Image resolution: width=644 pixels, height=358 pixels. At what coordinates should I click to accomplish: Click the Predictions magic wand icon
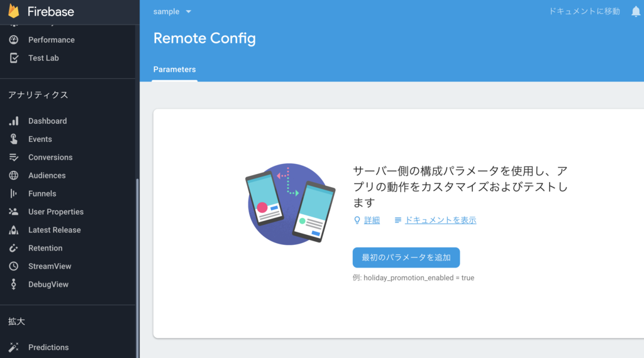(x=14, y=347)
